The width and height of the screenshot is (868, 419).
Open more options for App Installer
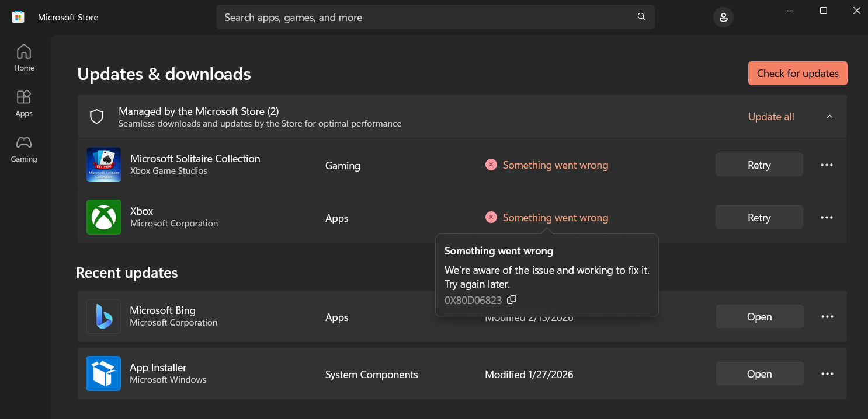(x=827, y=374)
